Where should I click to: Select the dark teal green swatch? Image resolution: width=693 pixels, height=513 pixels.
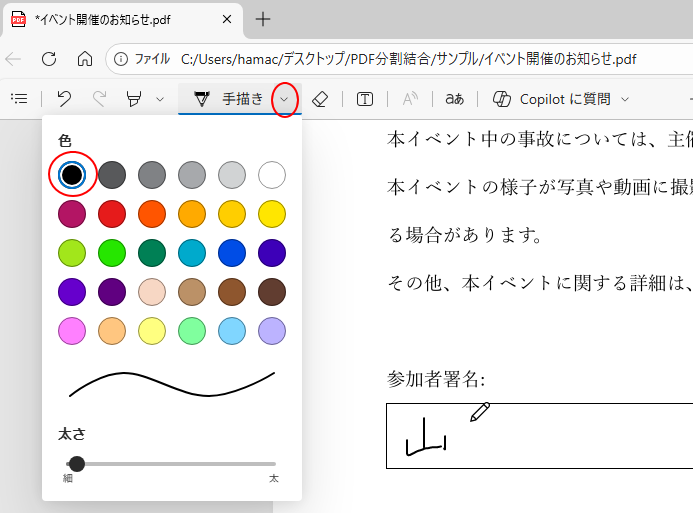click(x=152, y=253)
